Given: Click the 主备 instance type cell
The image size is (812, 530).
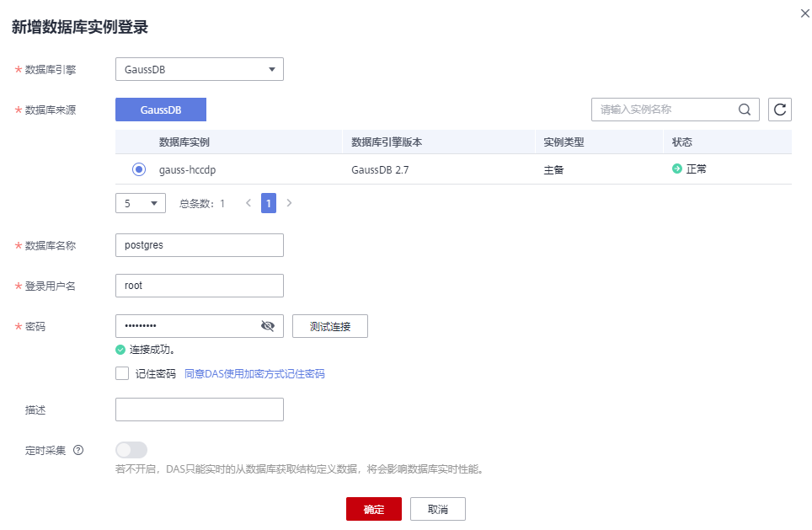Looking at the screenshot, I should [553, 169].
